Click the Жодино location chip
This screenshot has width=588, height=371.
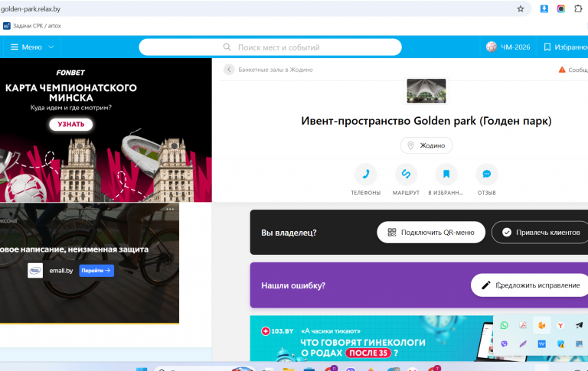click(426, 145)
